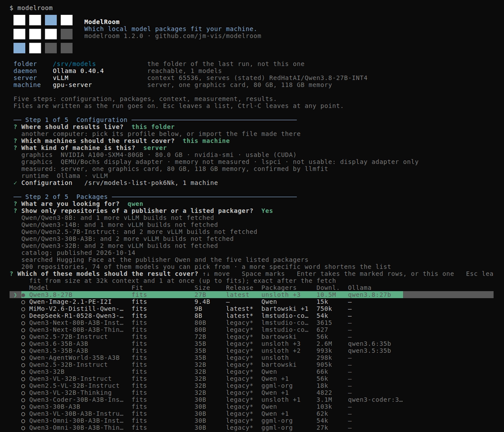This screenshot has height=432, width=504.
Task: Click the ModelRoom title text
Action: [102, 22]
